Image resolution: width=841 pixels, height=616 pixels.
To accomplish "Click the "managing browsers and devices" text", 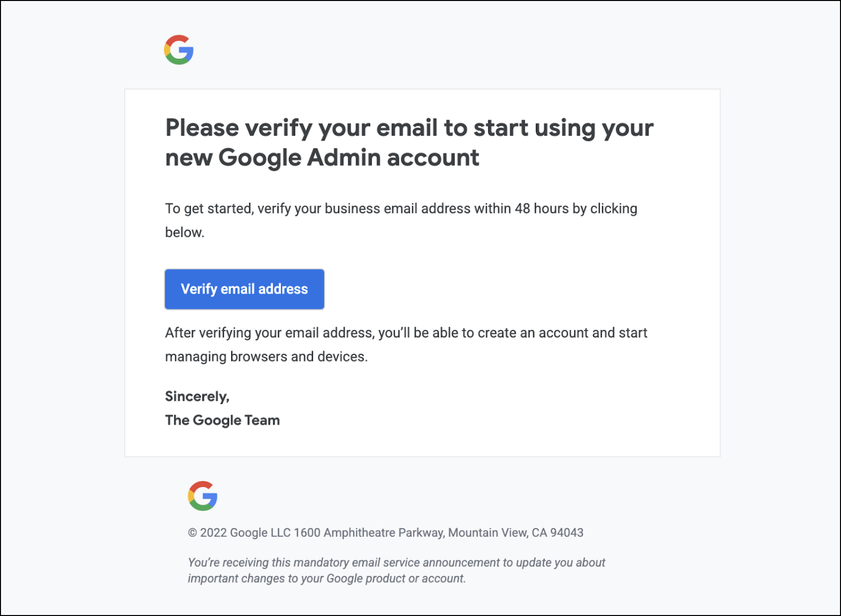I will pyautogui.click(x=266, y=356).
